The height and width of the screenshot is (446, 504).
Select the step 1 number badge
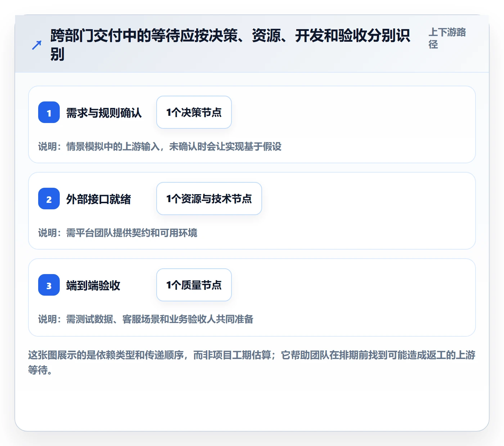point(49,112)
